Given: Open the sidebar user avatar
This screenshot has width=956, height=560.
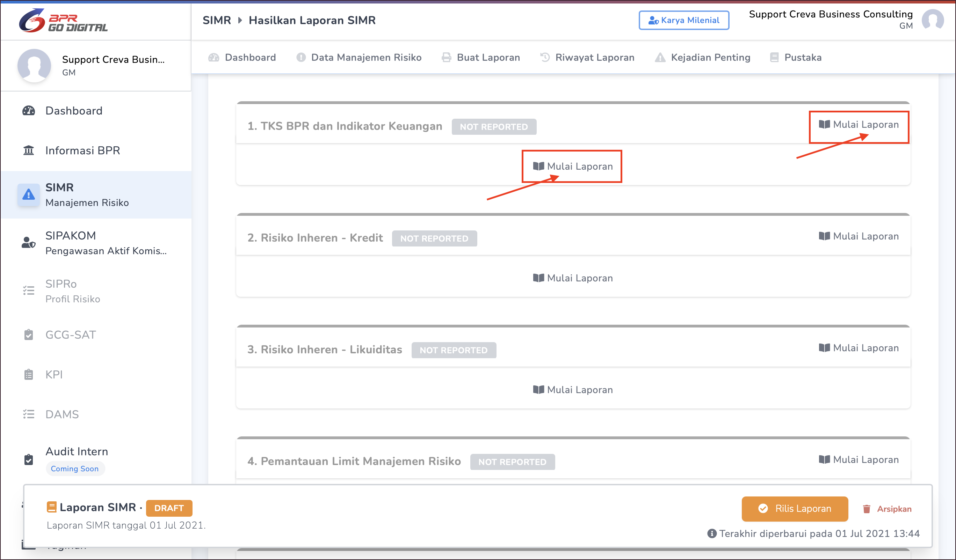Looking at the screenshot, I should 34,65.
